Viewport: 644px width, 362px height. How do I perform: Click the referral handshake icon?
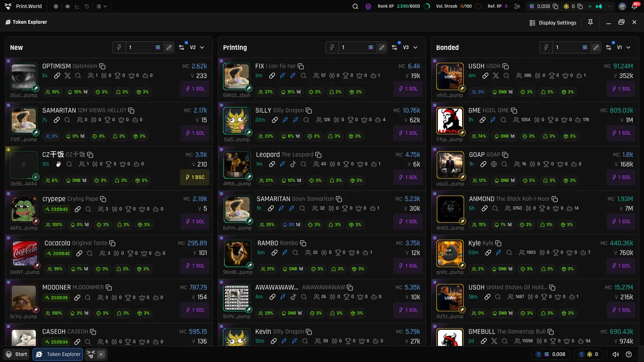coord(517,6)
